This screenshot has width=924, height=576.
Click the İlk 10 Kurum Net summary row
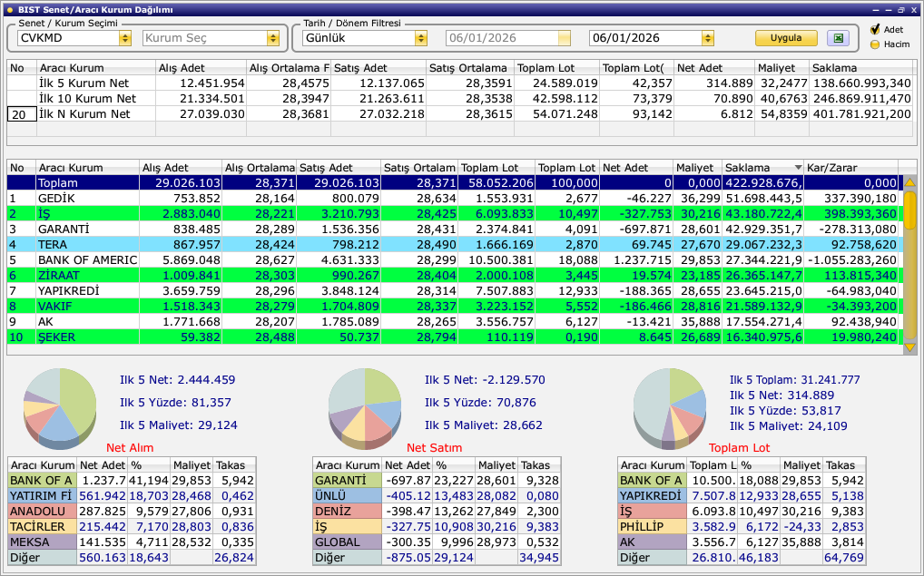460,98
